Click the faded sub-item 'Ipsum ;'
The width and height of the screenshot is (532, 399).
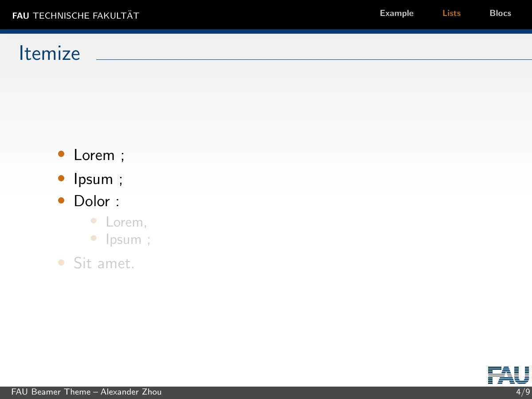pos(128,239)
